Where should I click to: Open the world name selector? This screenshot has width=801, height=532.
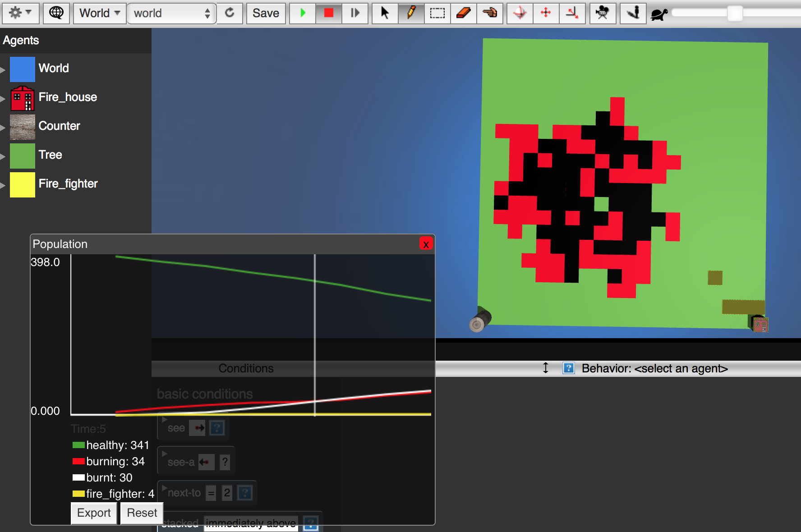coord(172,13)
